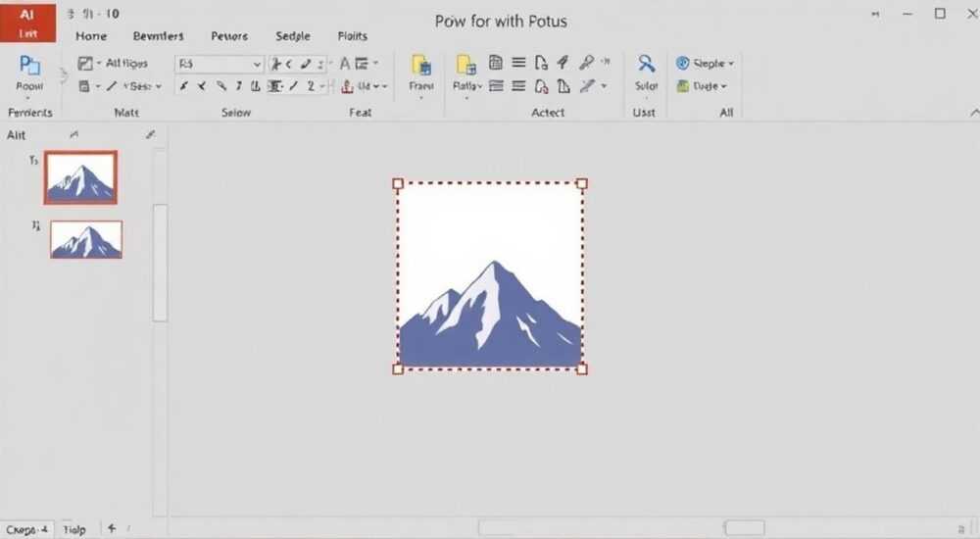
Task: Open the Floilts ribbon tab
Action: [x=353, y=36]
